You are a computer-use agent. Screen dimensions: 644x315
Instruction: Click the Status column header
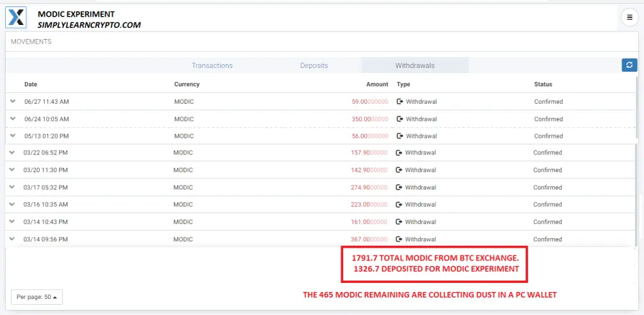click(543, 84)
